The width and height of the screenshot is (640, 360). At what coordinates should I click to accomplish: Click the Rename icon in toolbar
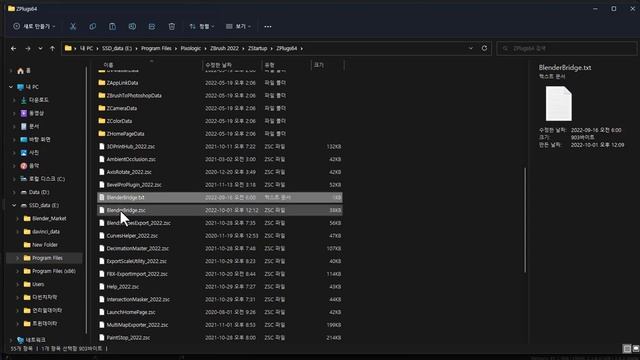132,27
